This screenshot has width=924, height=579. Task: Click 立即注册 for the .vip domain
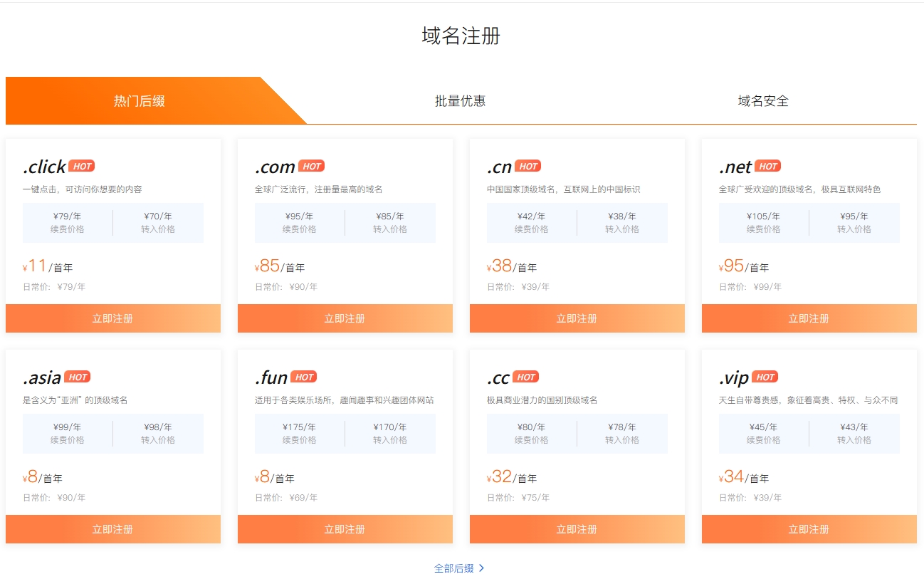click(x=809, y=529)
